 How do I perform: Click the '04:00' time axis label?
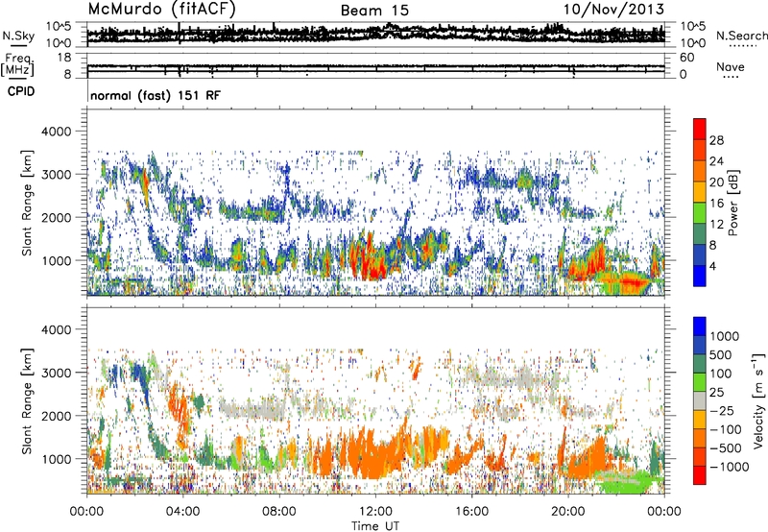pyautogui.click(x=182, y=512)
